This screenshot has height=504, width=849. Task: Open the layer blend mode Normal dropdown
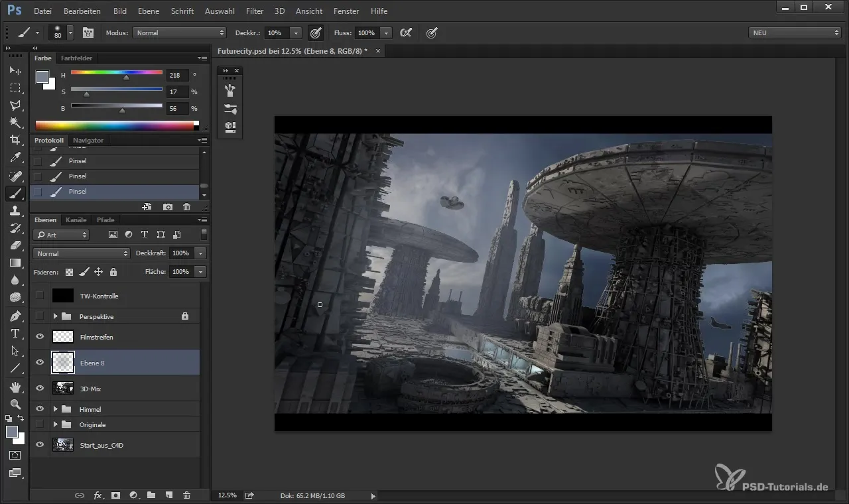point(82,253)
